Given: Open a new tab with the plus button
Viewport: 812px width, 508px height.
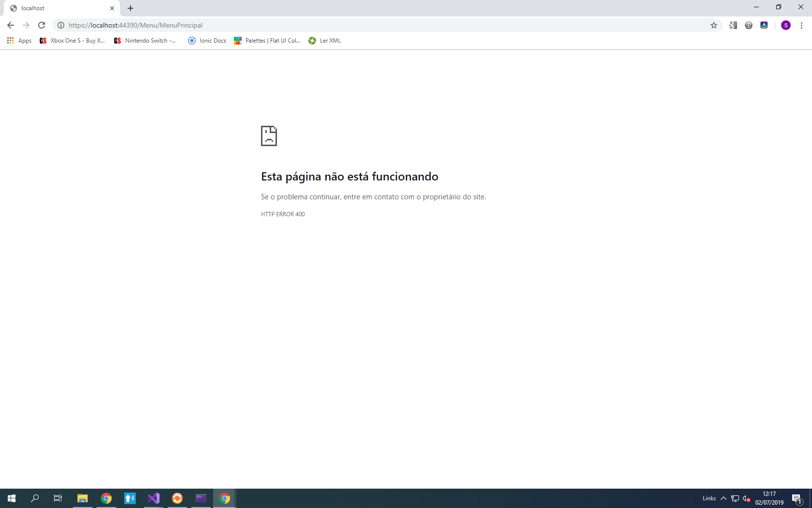Looking at the screenshot, I should click(130, 8).
